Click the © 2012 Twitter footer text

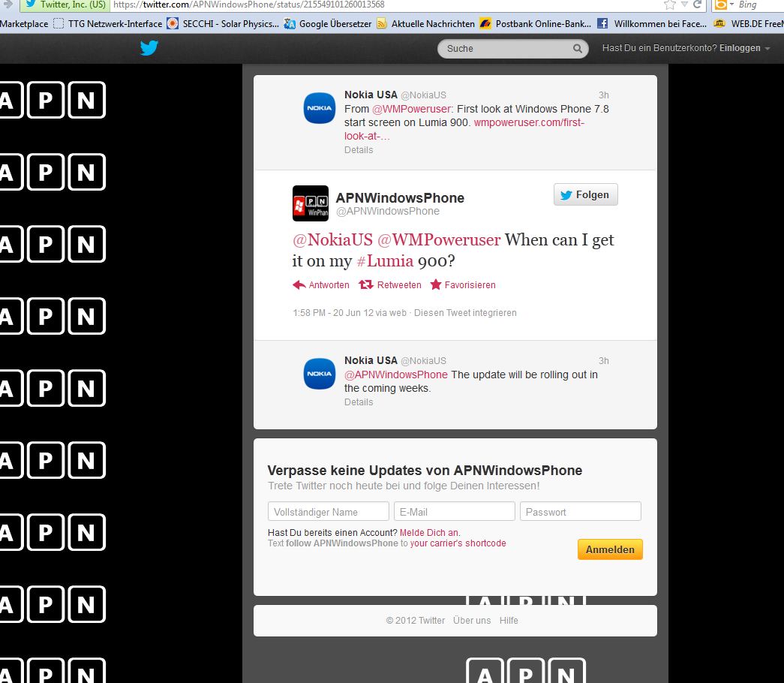point(416,621)
